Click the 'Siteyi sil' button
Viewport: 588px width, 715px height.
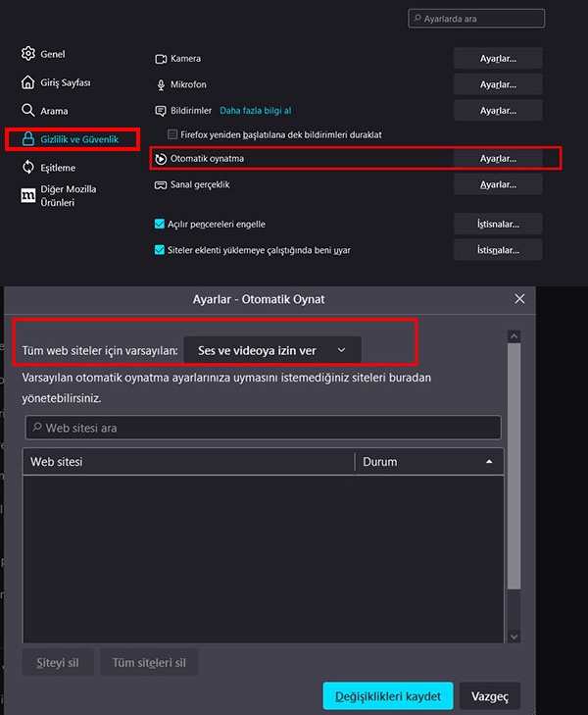pyautogui.click(x=58, y=662)
